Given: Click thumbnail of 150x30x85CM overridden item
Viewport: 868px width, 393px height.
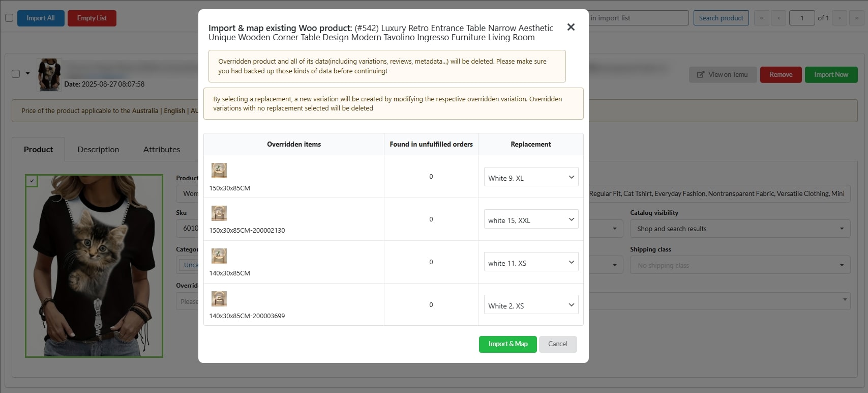Looking at the screenshot, I should pyautogui.click(x=219, y=170).
